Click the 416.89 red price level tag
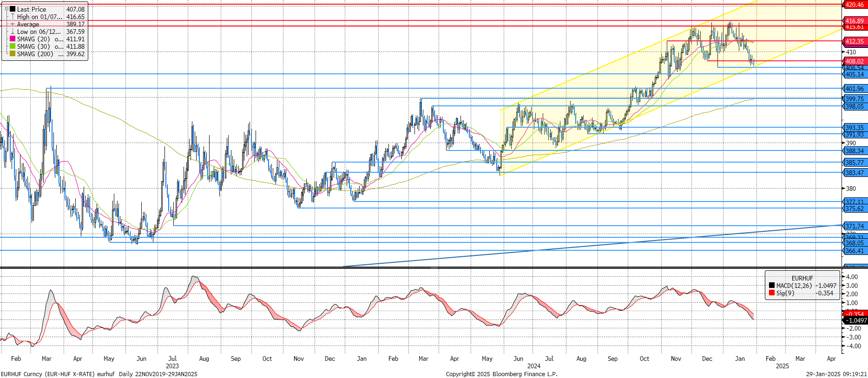This screenshot has width=868, height=378. click(855, 21)
